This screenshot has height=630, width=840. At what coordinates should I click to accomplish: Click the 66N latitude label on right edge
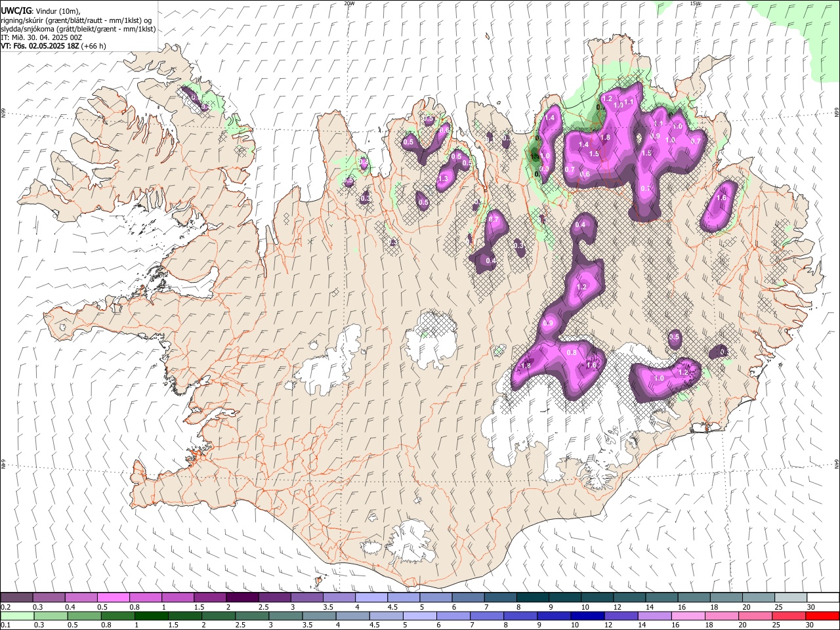click(x=837, y=114)
